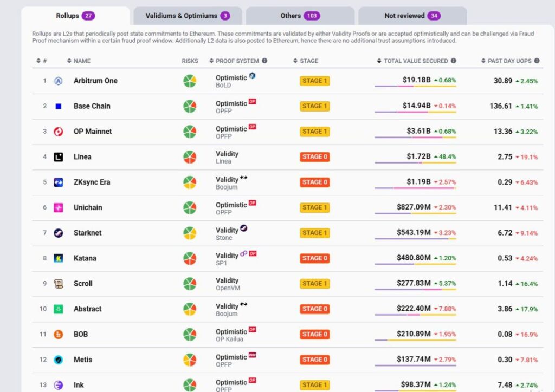Click the Arbitrum stack badge beside Optimistic
555x392 pixels.
(x=253, y=75)
